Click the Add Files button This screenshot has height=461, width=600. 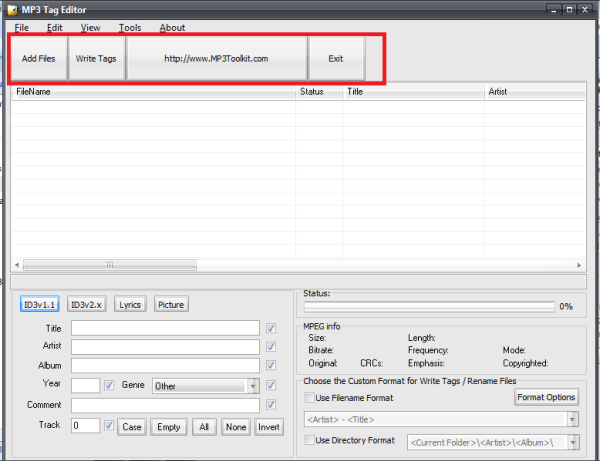(x=39, y=59)
